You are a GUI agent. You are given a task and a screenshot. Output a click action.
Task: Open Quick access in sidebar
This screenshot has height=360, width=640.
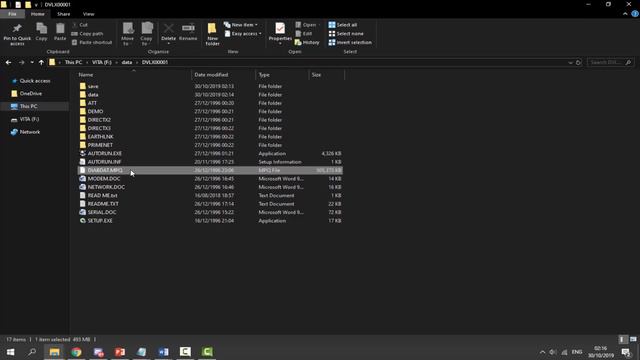(35, 81)
